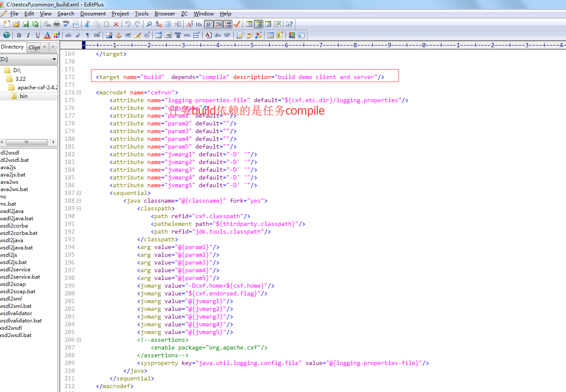Switch to the Cliptext tab
Screen dimensions: 566x392
pos(34,47)
